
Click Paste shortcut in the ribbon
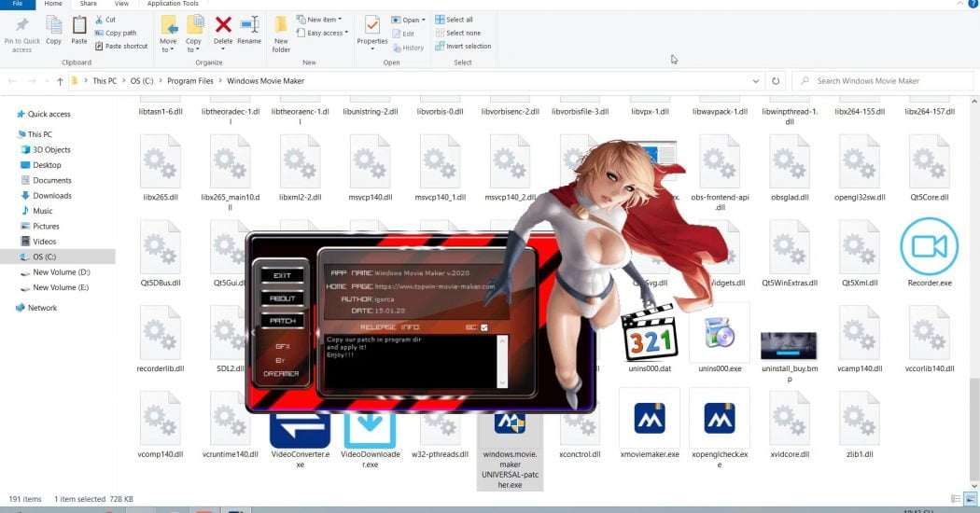(121, 46)
